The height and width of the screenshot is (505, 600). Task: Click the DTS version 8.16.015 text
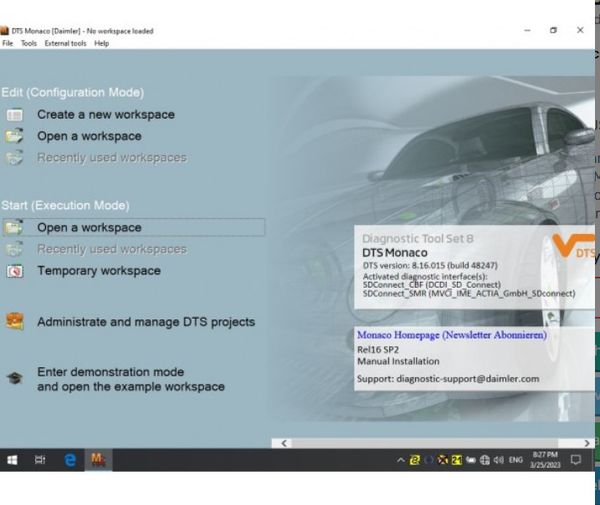(x=430, y=265)
